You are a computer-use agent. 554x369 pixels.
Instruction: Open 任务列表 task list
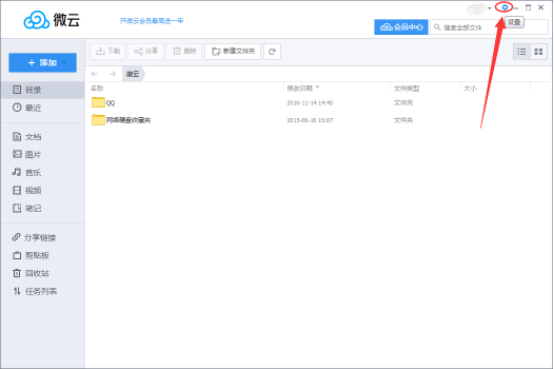pos(42,291)
